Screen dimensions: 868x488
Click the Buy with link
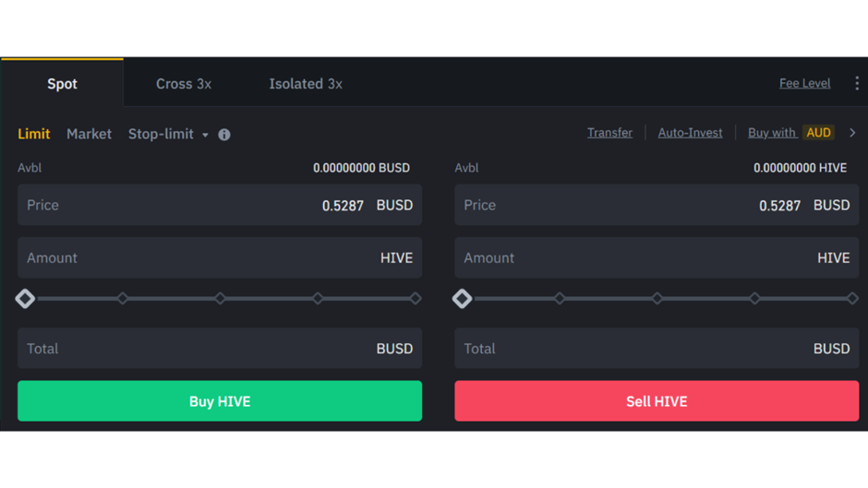[x=772, y=133]
